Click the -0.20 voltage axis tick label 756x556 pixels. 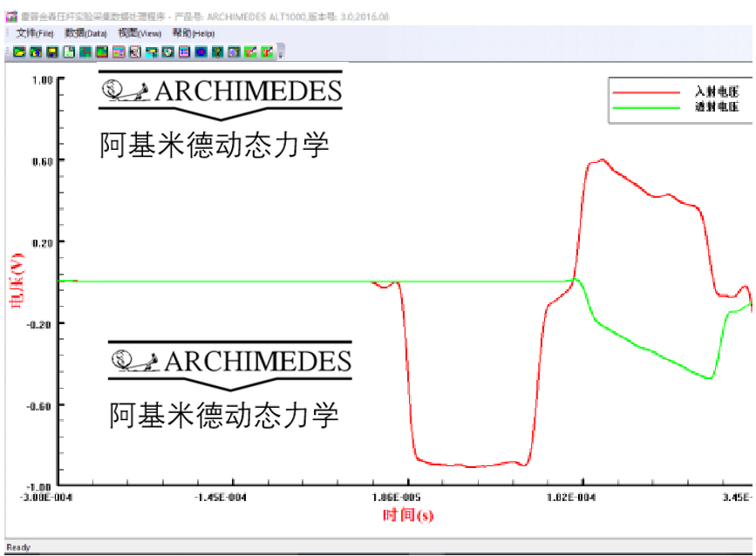click(x=39, y=325)
